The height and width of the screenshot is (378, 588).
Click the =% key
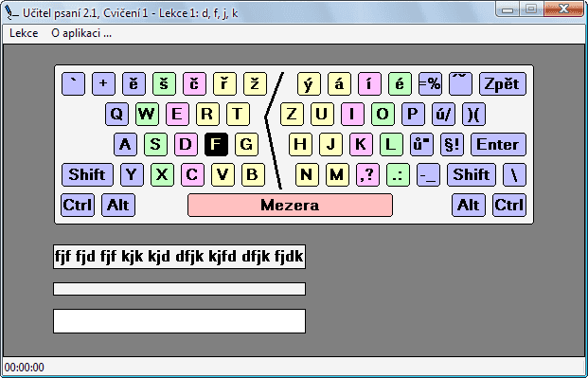430,83
